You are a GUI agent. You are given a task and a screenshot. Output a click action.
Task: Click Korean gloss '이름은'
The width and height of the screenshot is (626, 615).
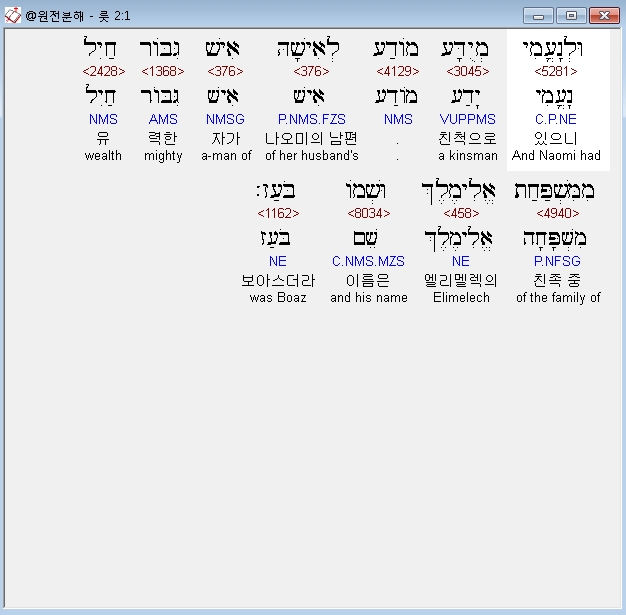click(368, 280)
